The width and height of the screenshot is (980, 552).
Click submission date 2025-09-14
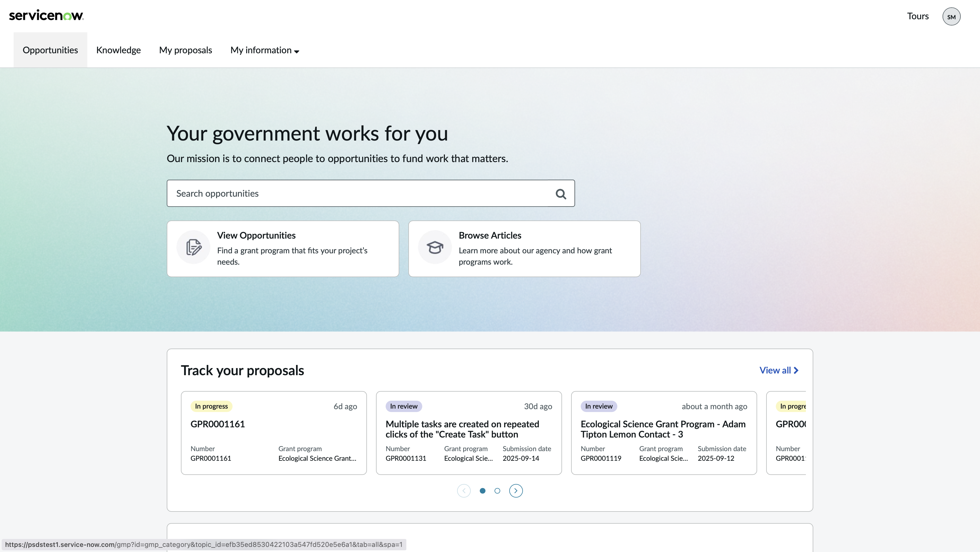pos(521,458)
